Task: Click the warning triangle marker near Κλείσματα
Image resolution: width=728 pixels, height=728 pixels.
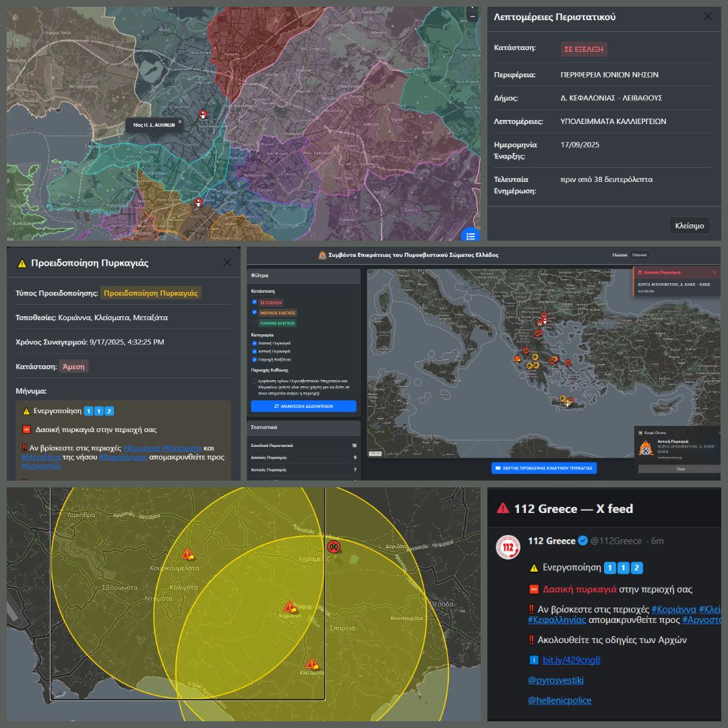Action: pyautogui.click(x=311, y=664)
